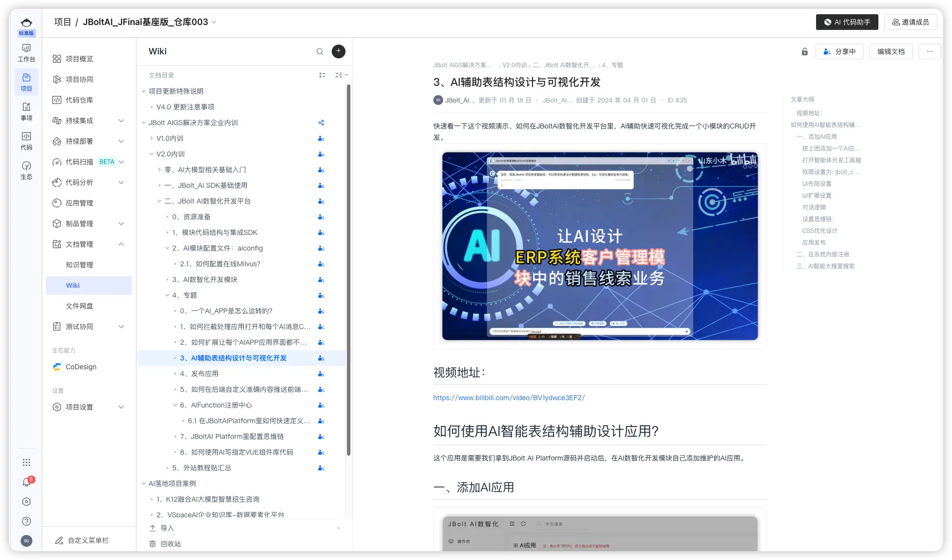Jump to CSS优化设计 in outline
The height and width of the screenshot is (560, 952).
point(820,231)
